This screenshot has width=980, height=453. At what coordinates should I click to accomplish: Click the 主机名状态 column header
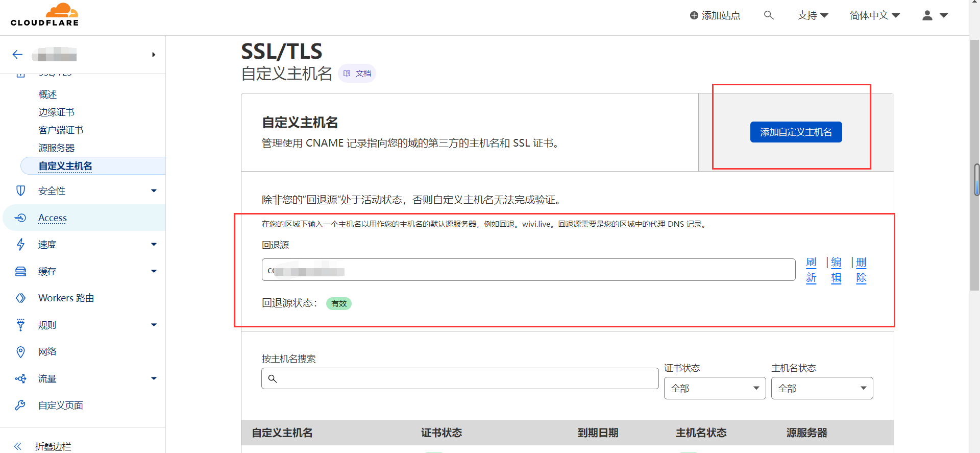701,433
